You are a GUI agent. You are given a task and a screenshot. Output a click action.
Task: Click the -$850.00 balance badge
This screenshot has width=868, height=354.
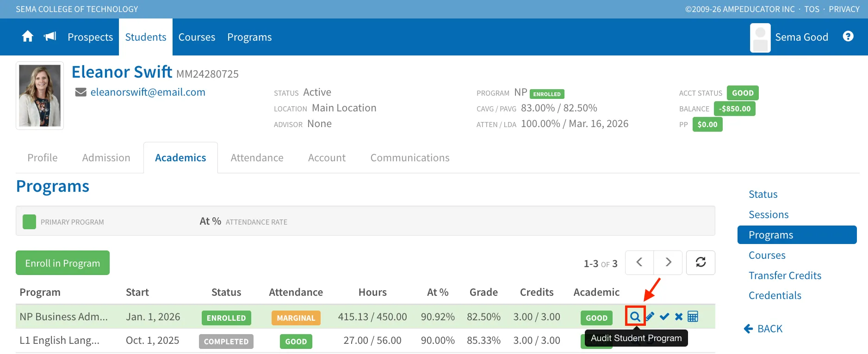(735, 109)
